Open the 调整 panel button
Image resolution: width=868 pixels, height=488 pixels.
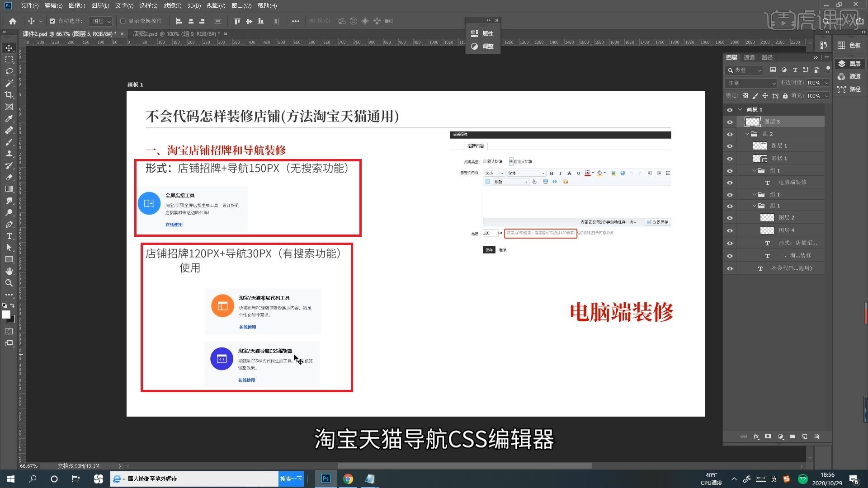(x=483, y=46)
